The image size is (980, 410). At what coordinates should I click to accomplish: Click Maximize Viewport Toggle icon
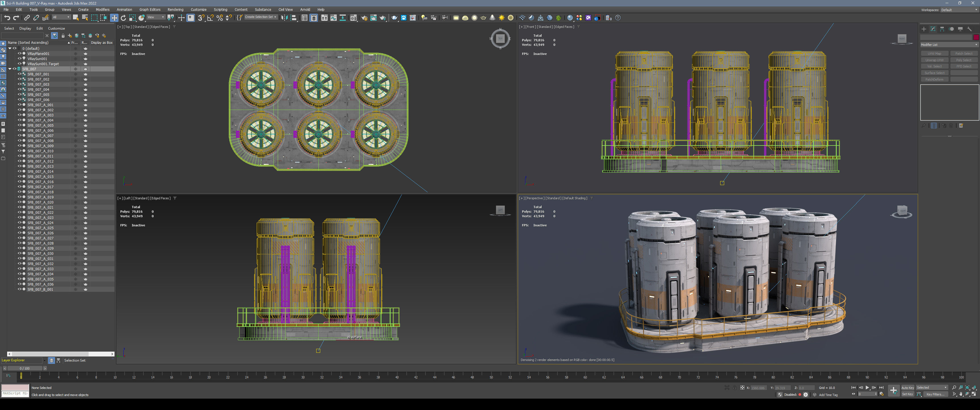pos(974,394)
